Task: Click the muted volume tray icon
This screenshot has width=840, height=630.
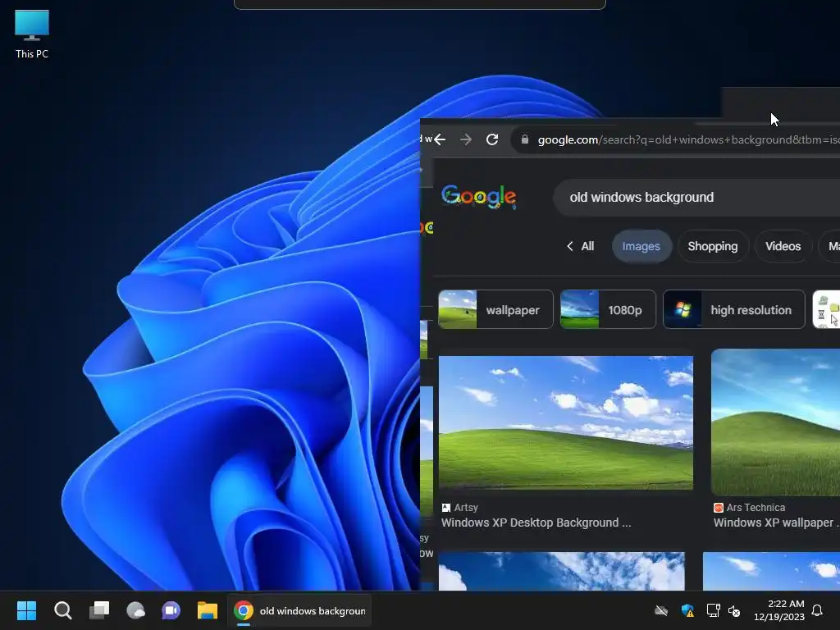Action: tap(734, 610)
